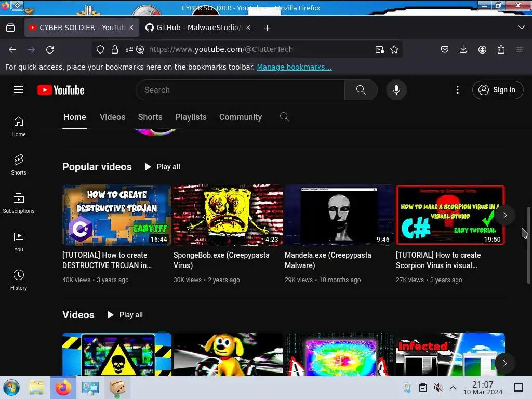This screenshot has width=532, height=399.
Task: Click the search magnifier button
Action: (x=361, y=90)
